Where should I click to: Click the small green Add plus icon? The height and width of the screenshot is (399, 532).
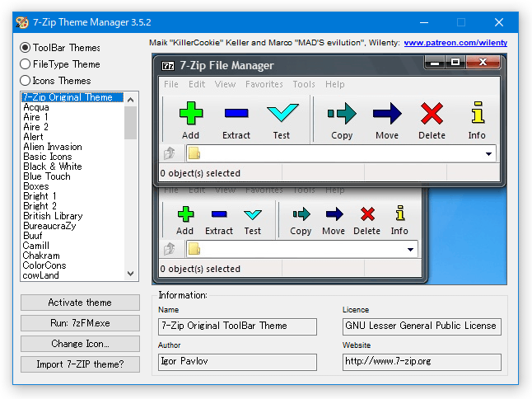(x=185, y=214)
